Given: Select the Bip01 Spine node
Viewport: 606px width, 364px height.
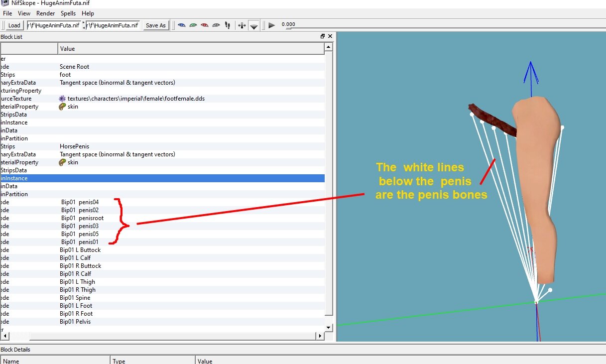Looking at the screenshot, I should pos(162,298).
